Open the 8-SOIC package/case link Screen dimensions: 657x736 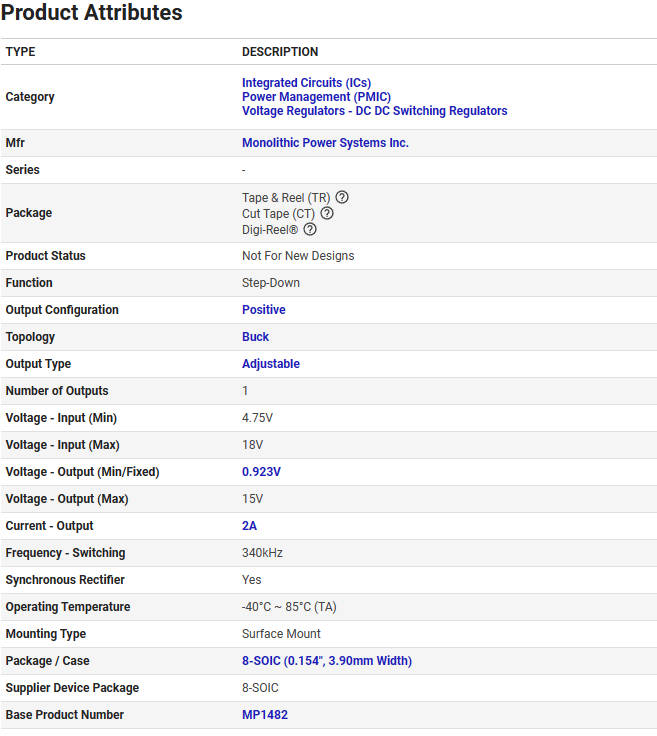(326, 661)
